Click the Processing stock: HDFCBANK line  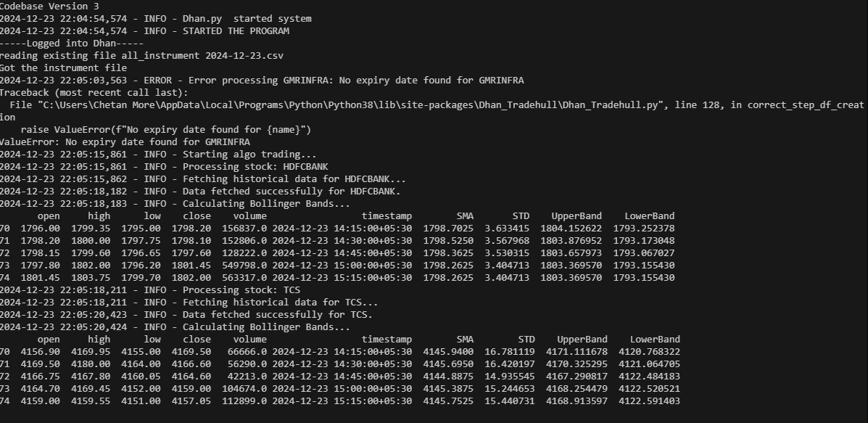(x=164, y=167)
